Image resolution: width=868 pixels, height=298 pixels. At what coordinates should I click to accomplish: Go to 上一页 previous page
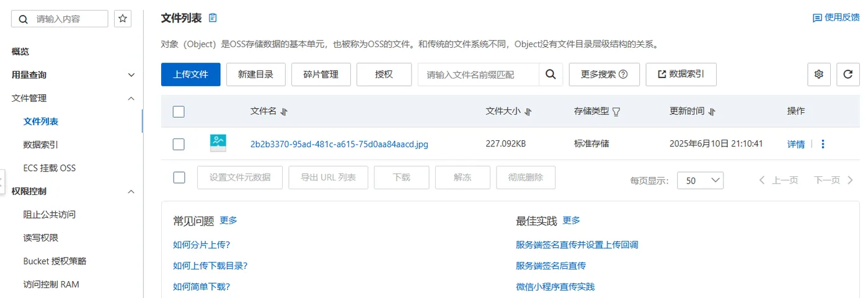point(778,180)
